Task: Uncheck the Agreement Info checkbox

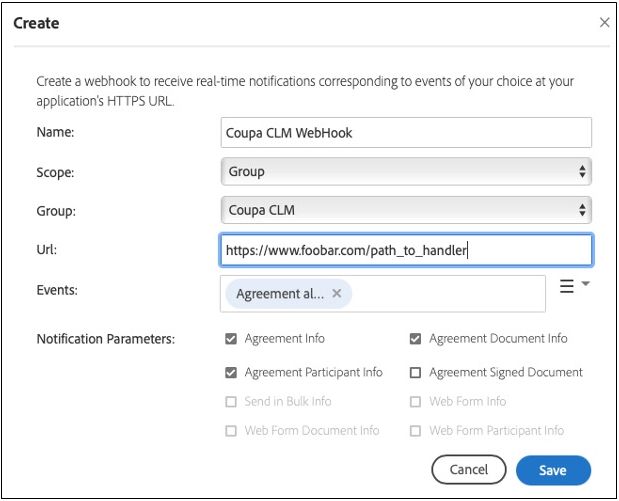Action: tap(231, 339)
